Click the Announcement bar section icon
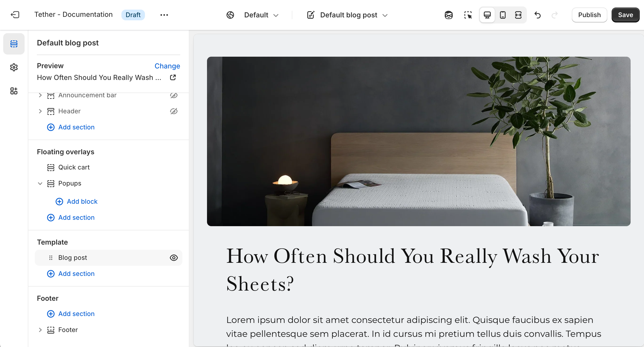Viewport: 644px width, 347px height. click(x=51, y=95)
